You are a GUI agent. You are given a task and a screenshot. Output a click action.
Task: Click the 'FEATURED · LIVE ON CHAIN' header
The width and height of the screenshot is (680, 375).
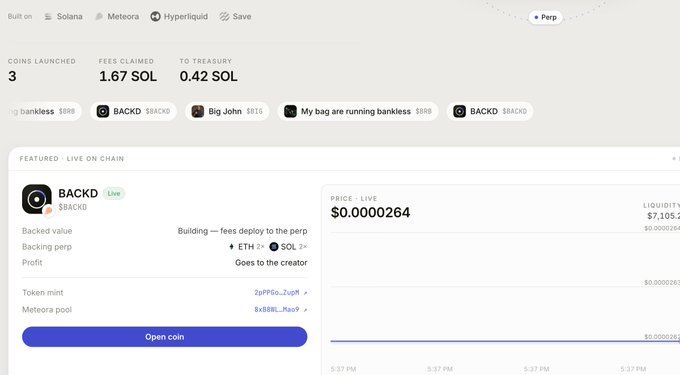tap(72, 159)
